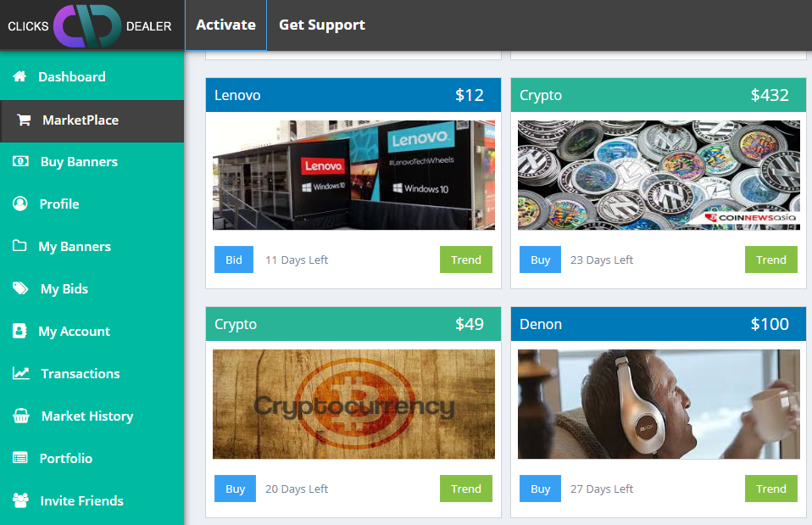Click the My Account address book icon

(19, 331)
